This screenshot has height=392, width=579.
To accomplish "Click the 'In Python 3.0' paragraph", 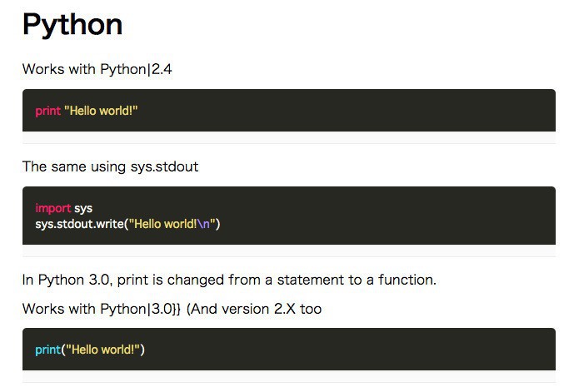I will coord(229,280).
